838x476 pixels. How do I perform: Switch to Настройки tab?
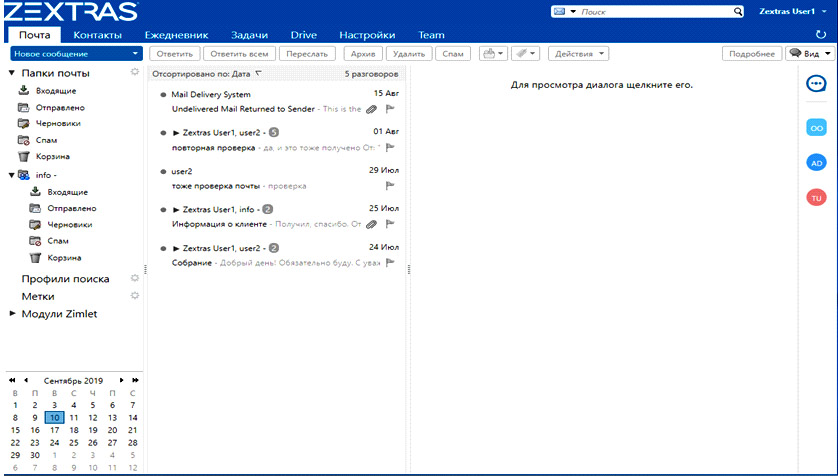pyautogui.click(x=367, y=35)
